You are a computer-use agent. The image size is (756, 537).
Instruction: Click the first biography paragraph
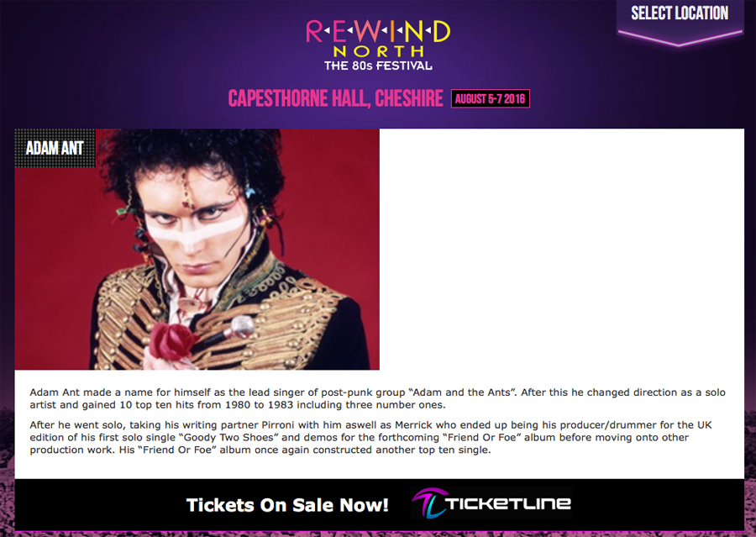(x=377, y=398)
